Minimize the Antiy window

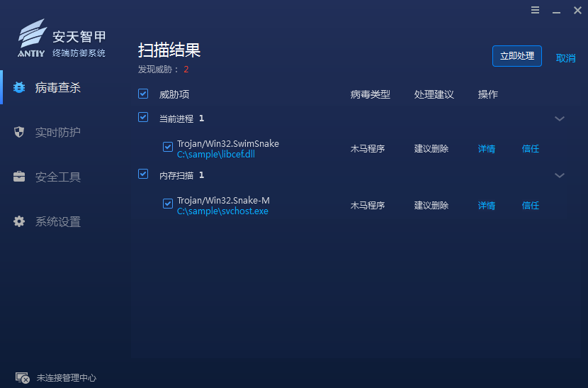[557, 11]
